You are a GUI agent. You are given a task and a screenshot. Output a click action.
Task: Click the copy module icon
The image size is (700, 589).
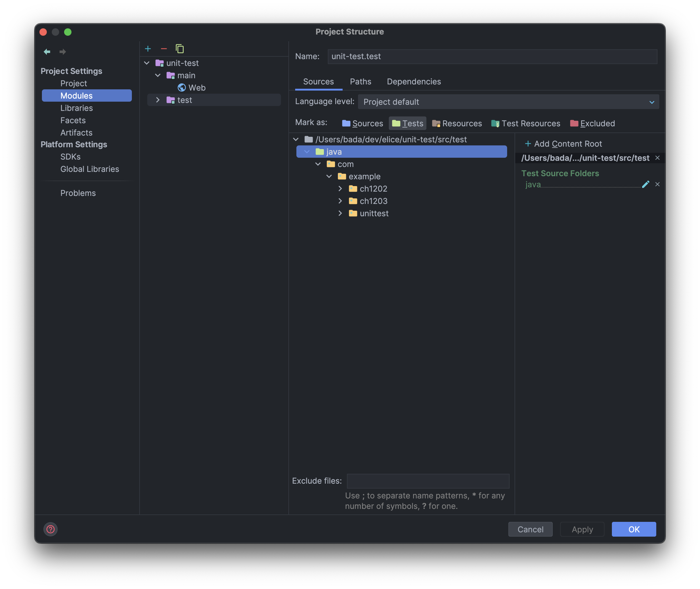(180, 49)
